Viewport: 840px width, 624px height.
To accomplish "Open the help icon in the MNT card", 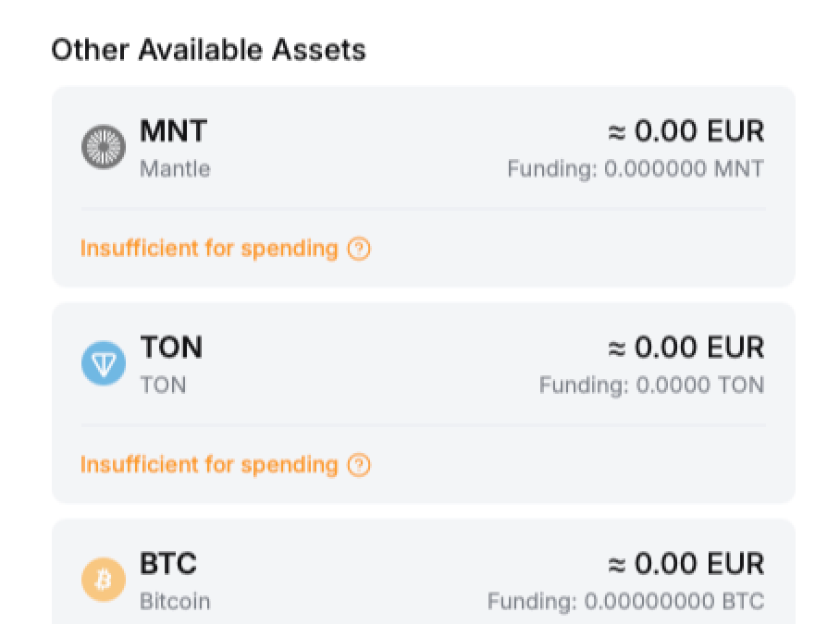I will tap(359, 249).
